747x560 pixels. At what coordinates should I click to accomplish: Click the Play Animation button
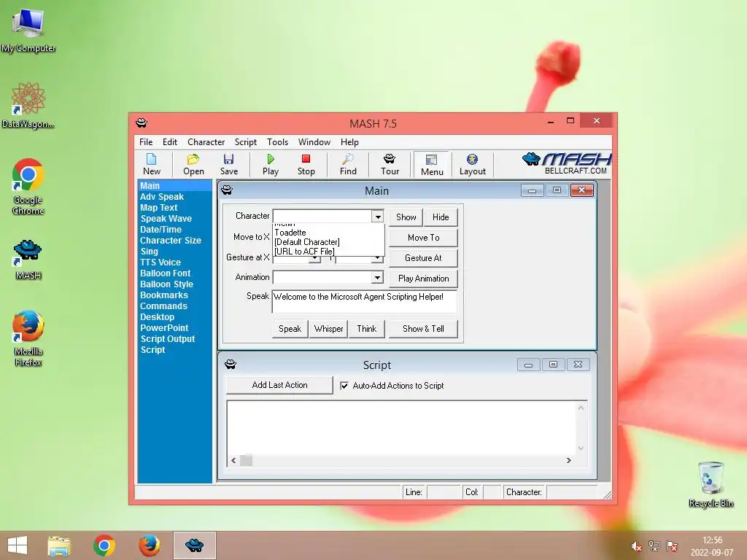[x=424, y=279]
